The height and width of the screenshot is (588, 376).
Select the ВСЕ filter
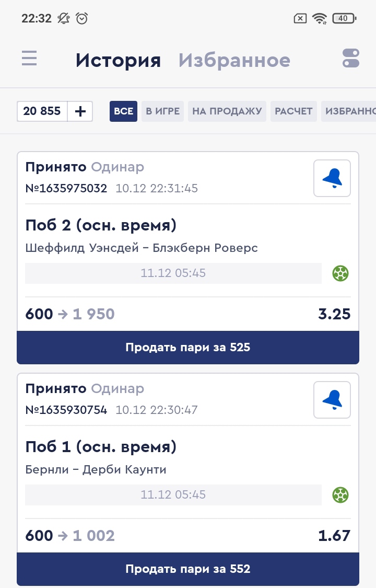tap(123, 111)
